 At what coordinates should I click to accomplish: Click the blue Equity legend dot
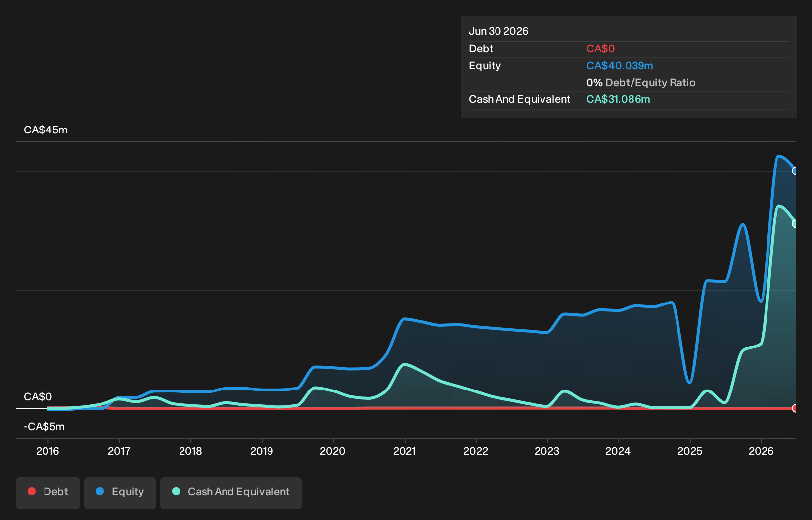(100, 491)
